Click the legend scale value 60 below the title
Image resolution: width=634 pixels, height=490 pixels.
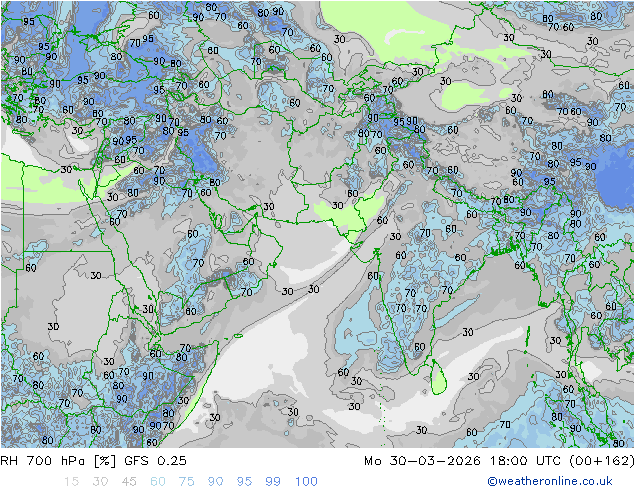click(x=158, y=481)
